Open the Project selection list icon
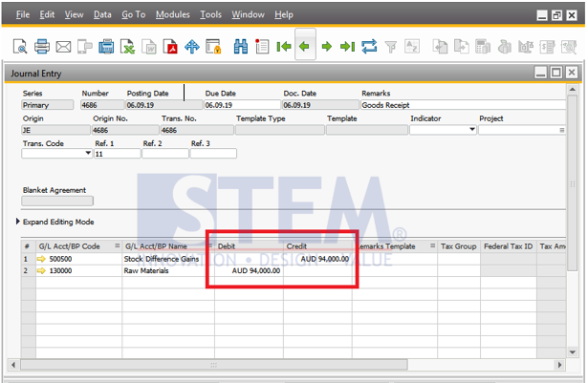This screenshot has height=383, width=588. pyautogui.click(x=562, y=130)
